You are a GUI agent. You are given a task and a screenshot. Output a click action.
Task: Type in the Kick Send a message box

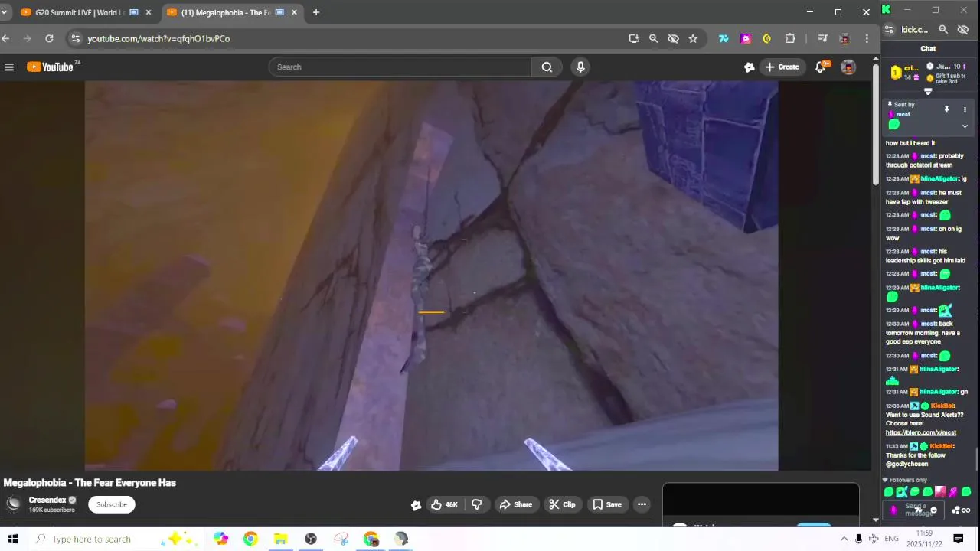pyautogui.click(x=915, y=510)
